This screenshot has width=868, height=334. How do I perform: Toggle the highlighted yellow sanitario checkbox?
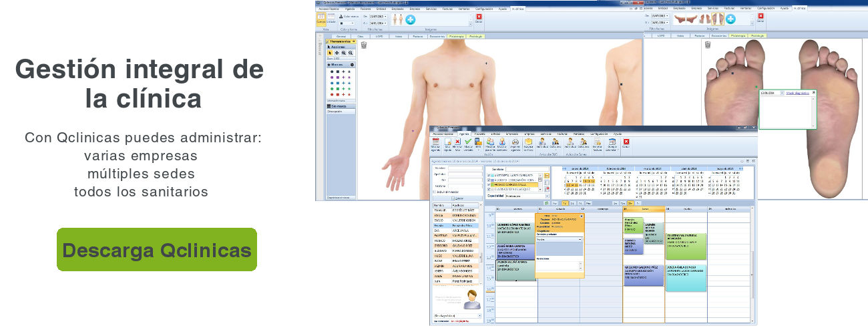pos(489,185)
